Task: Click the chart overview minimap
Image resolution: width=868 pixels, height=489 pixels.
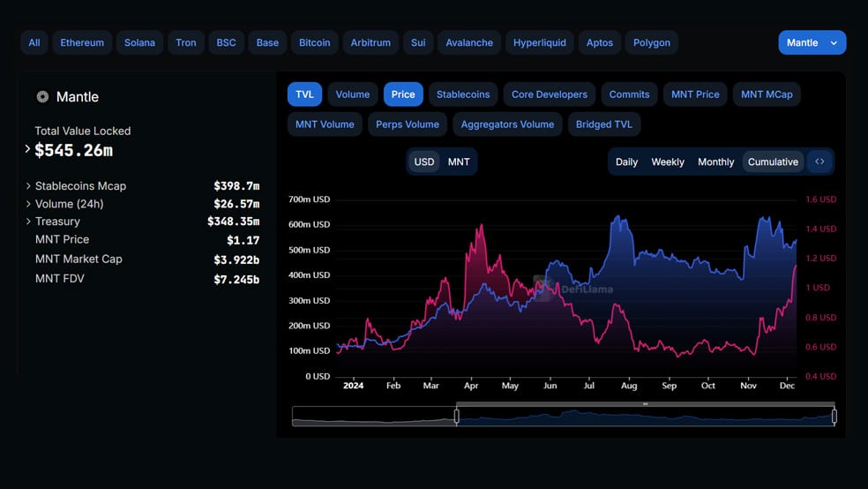Action: pos(564,417)
